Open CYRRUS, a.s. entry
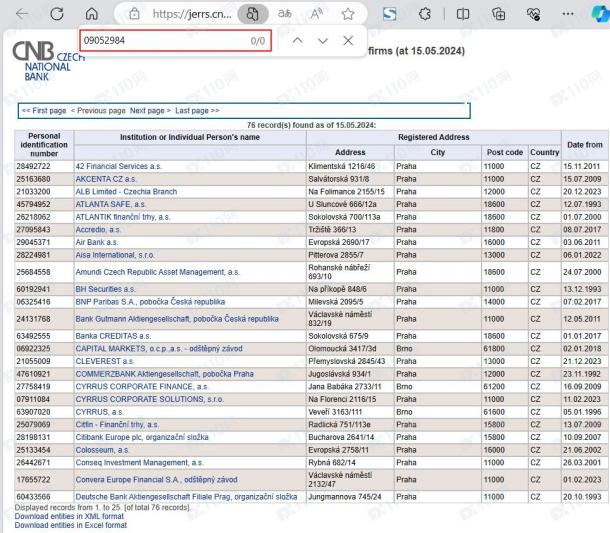This screenshot has height=533, width=610. (100, 412)
